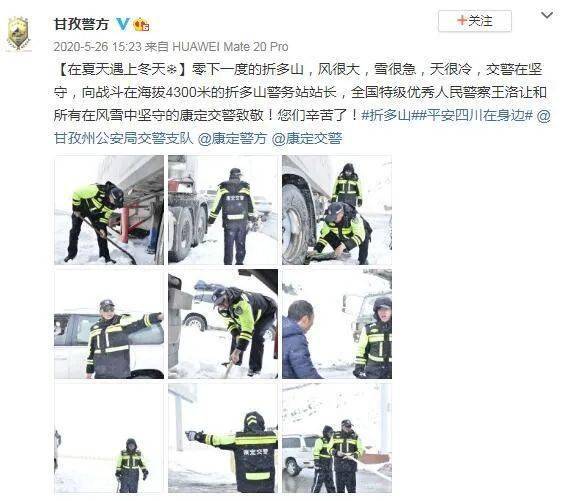View photo of officer pointing beside white car
This screenshot has width=570, height=501.
point(109,324)
